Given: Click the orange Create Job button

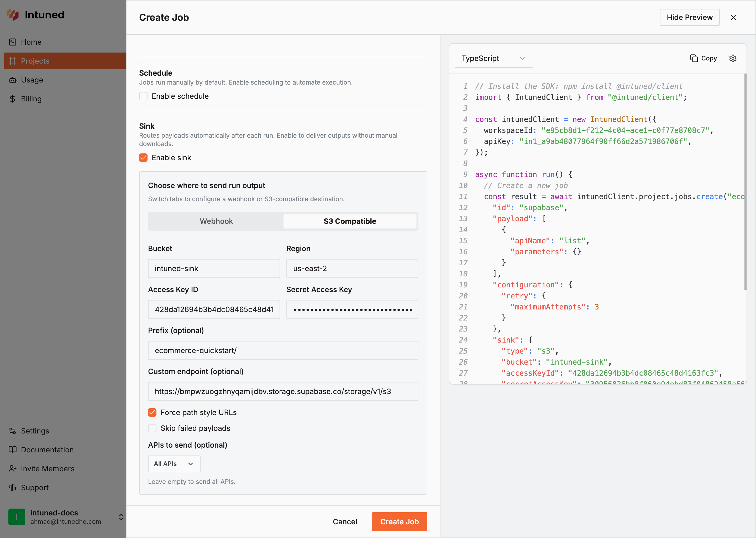Looking at the screenshot, I should pos(400,522).
